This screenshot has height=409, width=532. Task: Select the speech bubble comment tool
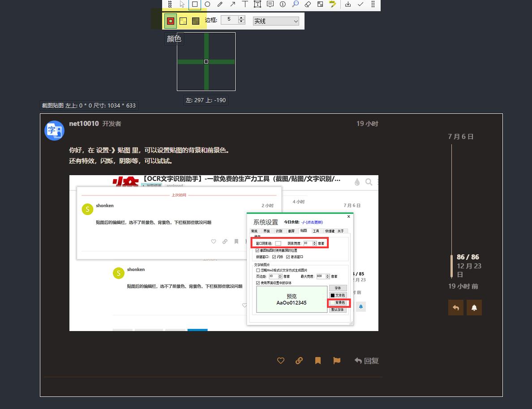pyautogui.click(x=270, y=4)
